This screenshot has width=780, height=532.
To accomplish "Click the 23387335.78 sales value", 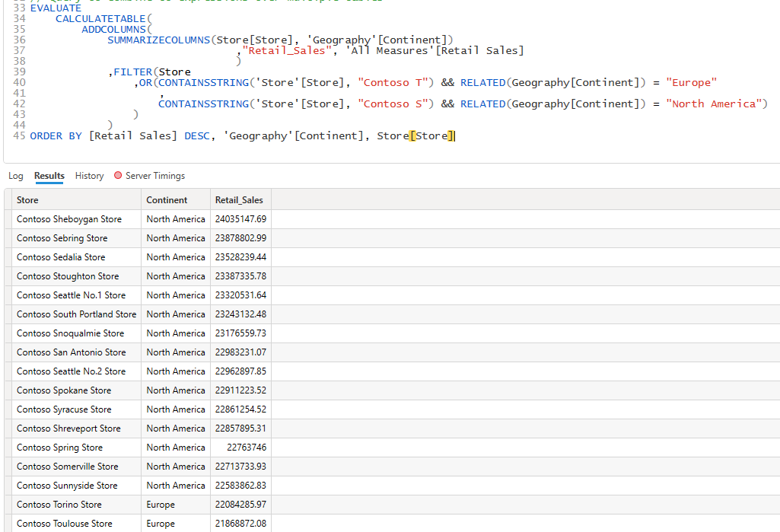I will pyautogui.click(x=240, y=276).
